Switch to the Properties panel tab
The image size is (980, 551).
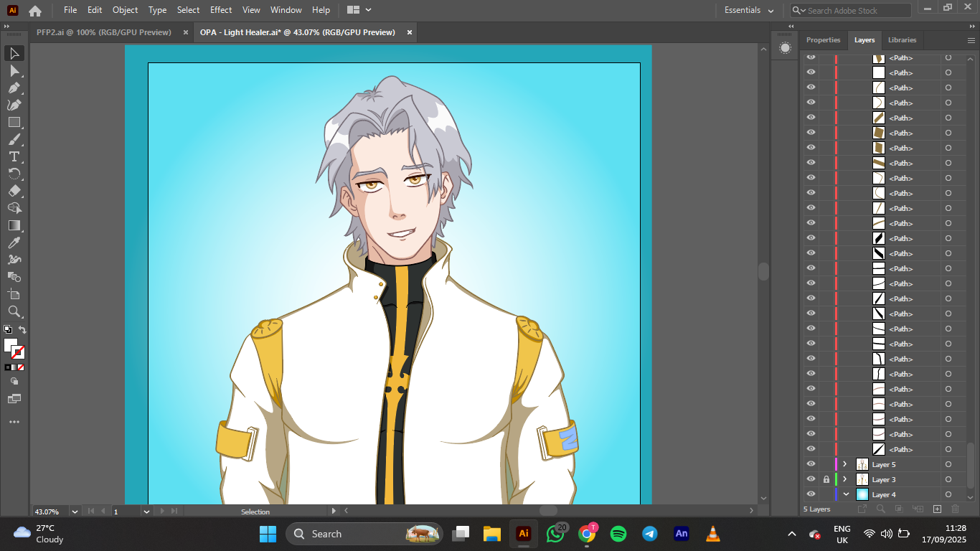click(823, 40)
